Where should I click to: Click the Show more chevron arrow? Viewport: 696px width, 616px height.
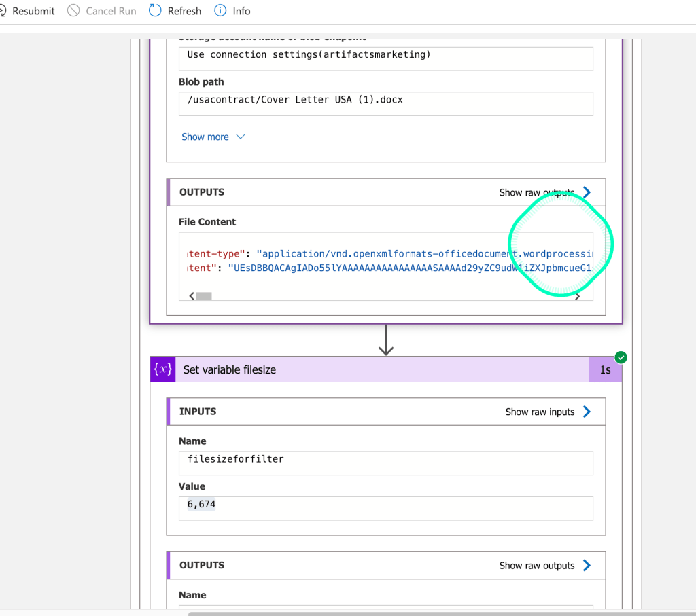(x=241, y=137)
